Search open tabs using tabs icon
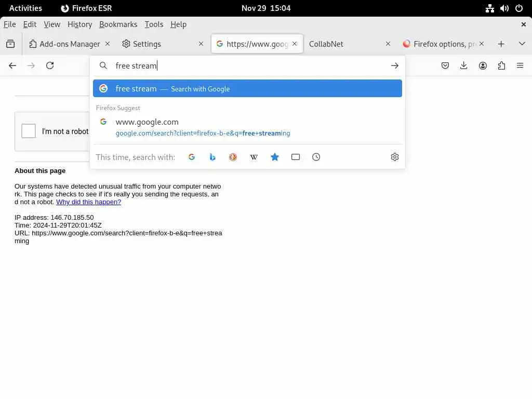Viewport: 532px width, 399px height. coord(296,157)
